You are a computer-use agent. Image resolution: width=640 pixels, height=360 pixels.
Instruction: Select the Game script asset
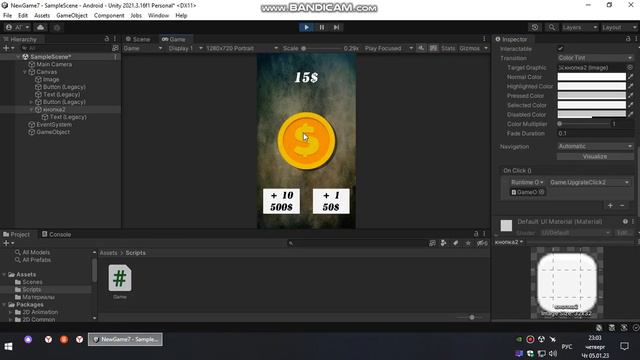[120, 282]
